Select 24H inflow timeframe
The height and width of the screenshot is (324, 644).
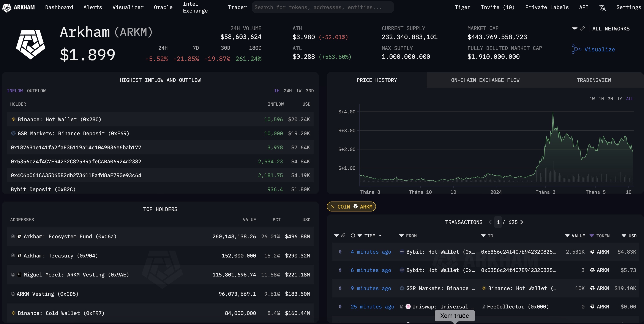tap(287, 91)
